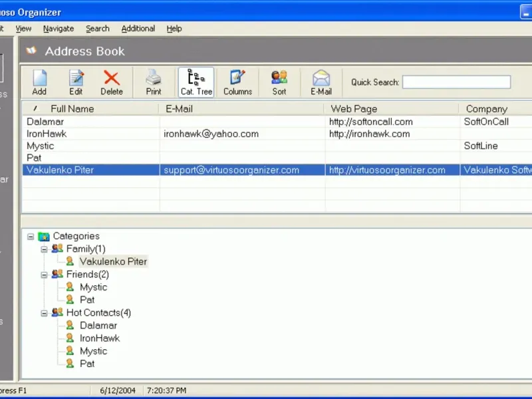The image size is (532, 399).
Task: Select the Dalamar contact row
Action: point(277,122)
